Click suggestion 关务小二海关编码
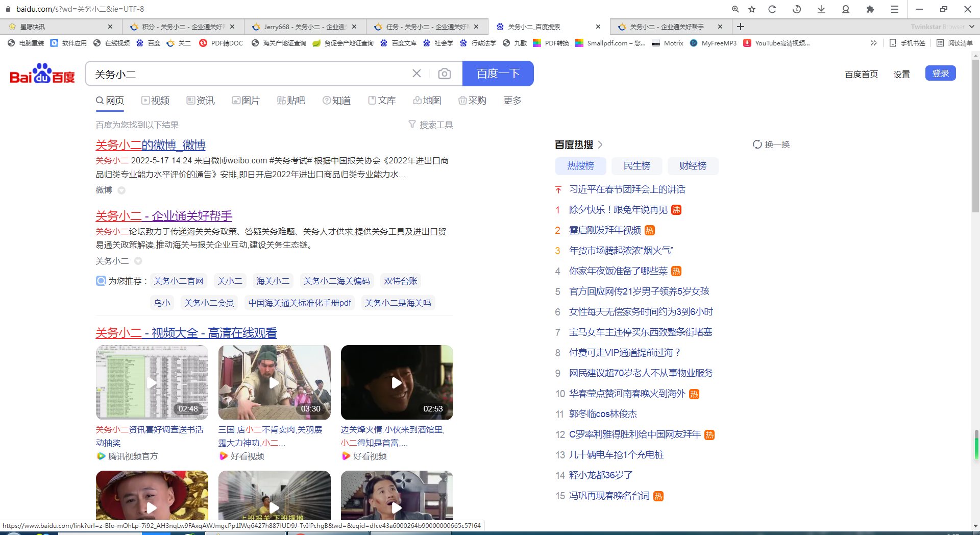Screen dimensions: 980x535 click(336, 281)
